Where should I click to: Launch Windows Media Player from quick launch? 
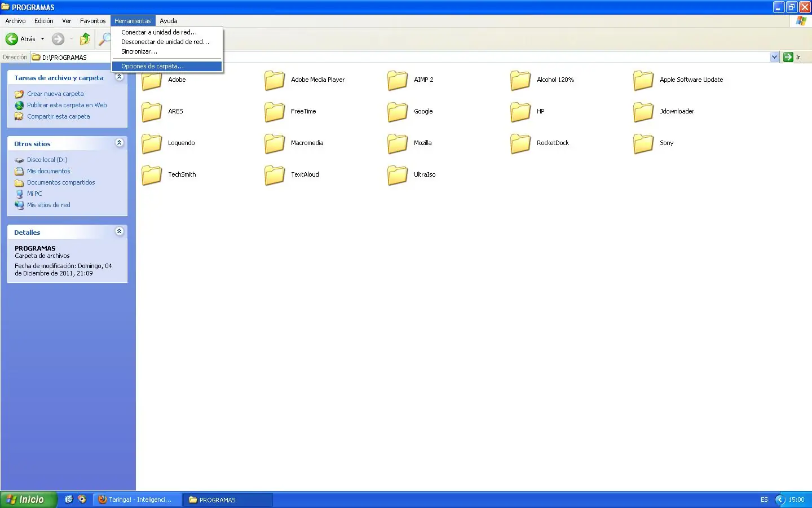(82, 500)
